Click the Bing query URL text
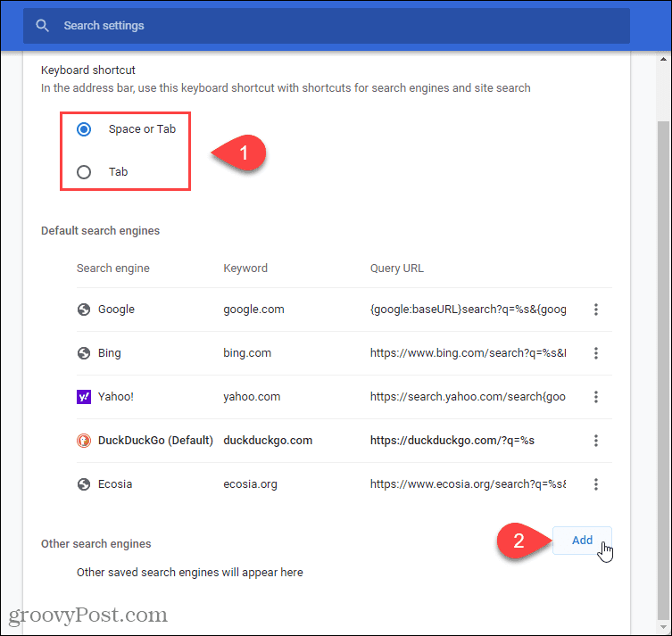 [x=468, y=353]
